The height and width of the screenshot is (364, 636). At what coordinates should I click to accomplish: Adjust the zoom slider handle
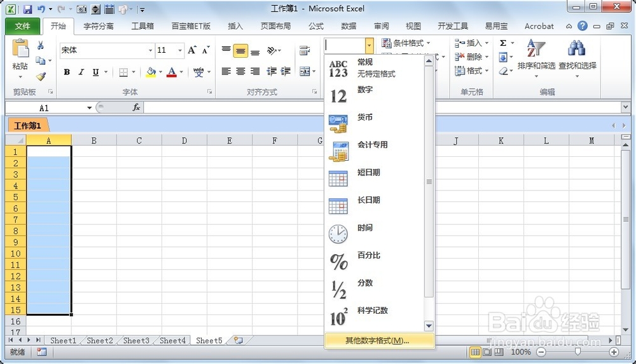pos(577,352)
